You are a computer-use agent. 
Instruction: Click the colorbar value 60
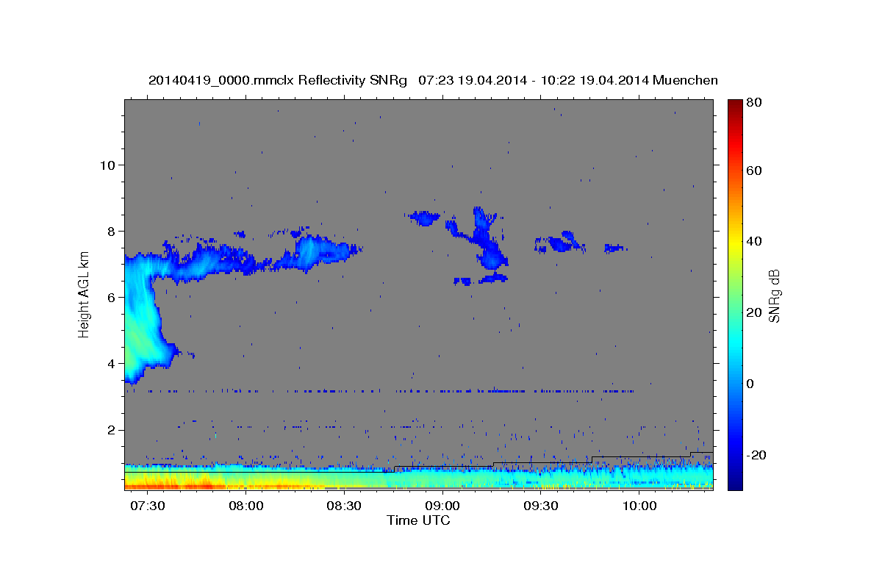click(x=755, y=171)
